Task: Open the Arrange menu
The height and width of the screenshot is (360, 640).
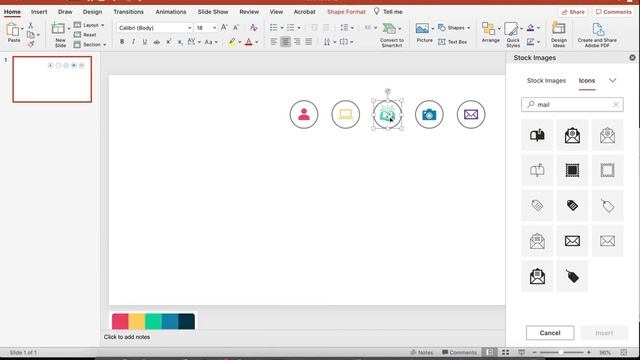Action: (490, 33)
